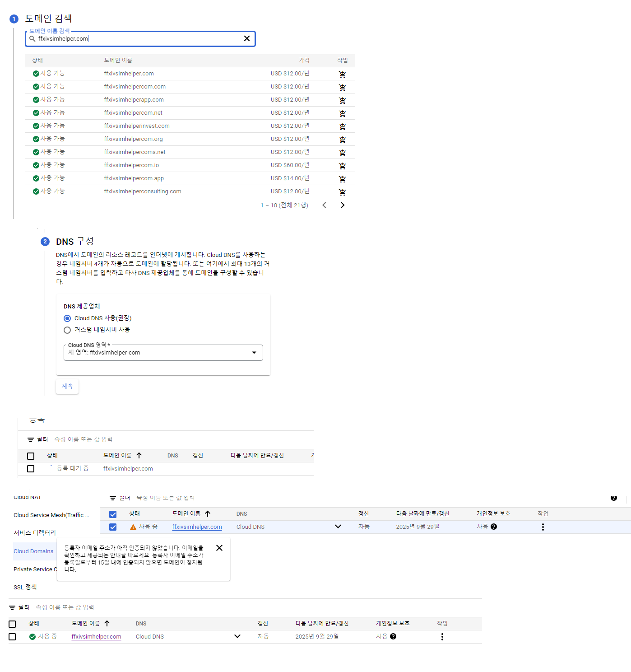The height and width of the screenshot is (672, 631).
Task: Select Cloud DNS 사용(권장) radio option
Action: [x=67, y=318]
